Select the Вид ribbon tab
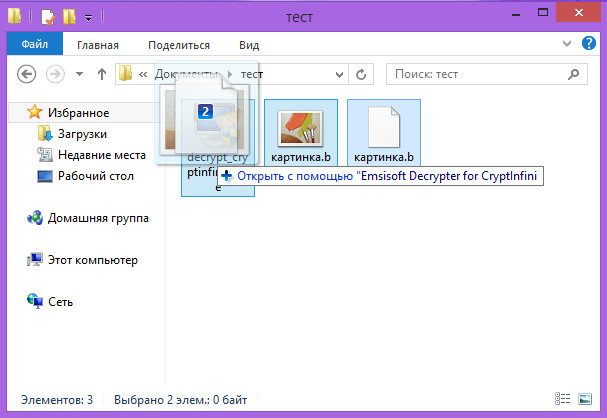The image size is (607, 418). click(249, 45)
